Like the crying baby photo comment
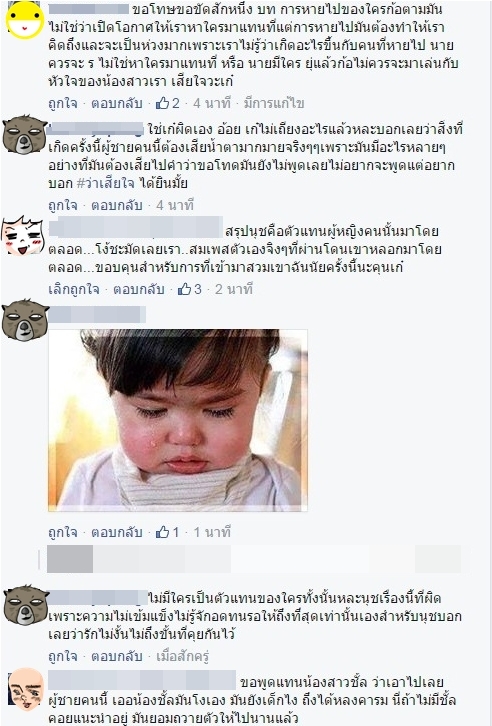 tap(62, 532)
